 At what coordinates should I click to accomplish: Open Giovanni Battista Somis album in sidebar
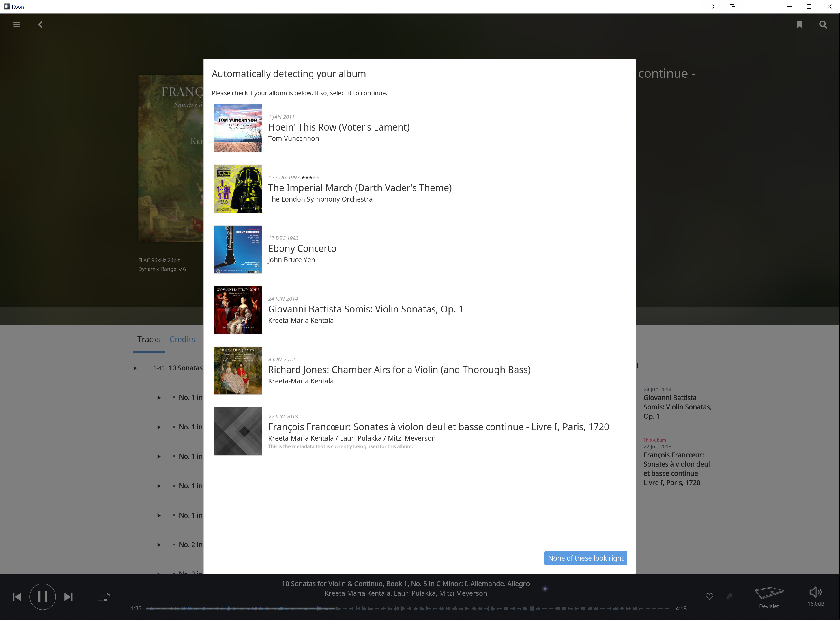[x=677, y=403]
